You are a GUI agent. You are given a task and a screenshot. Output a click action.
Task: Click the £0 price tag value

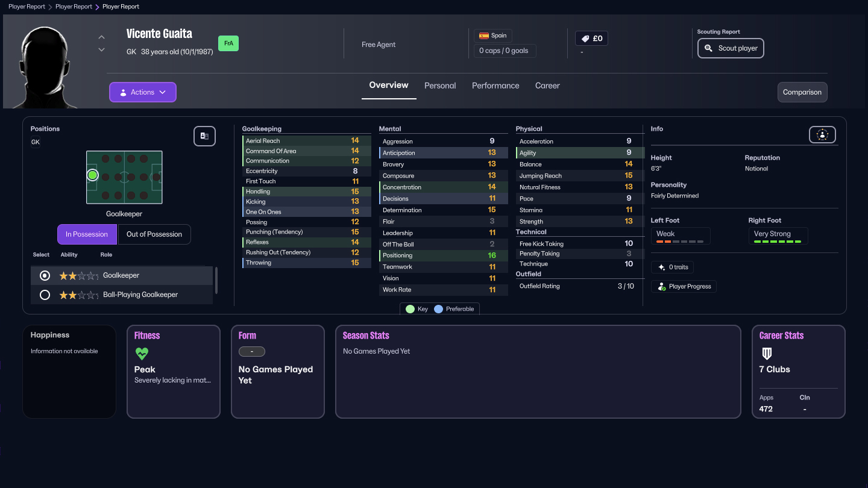592,39
